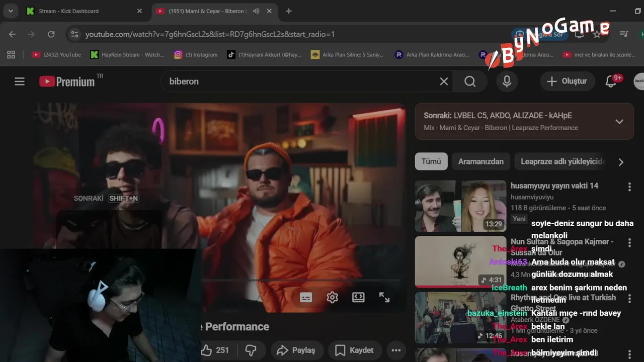
Task: Go to the YouTube Premium home logo
Action: pyautogui.click(x=67, y=81)
